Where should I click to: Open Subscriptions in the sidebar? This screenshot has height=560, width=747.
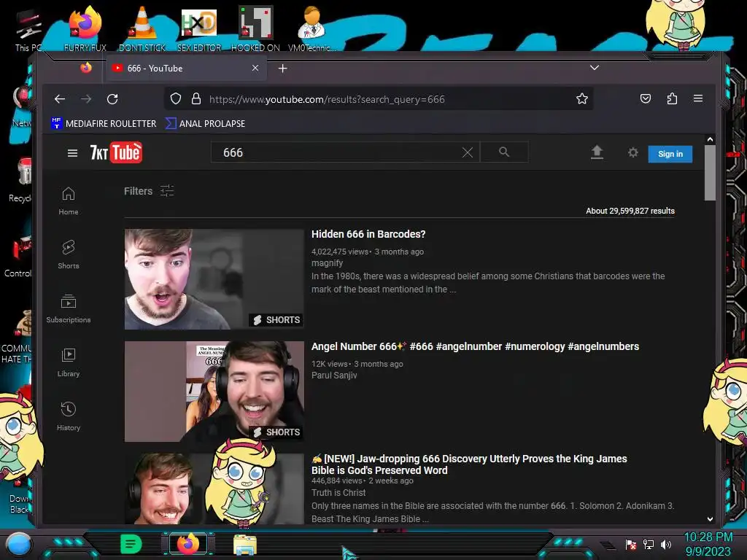(x=68, y=309)
